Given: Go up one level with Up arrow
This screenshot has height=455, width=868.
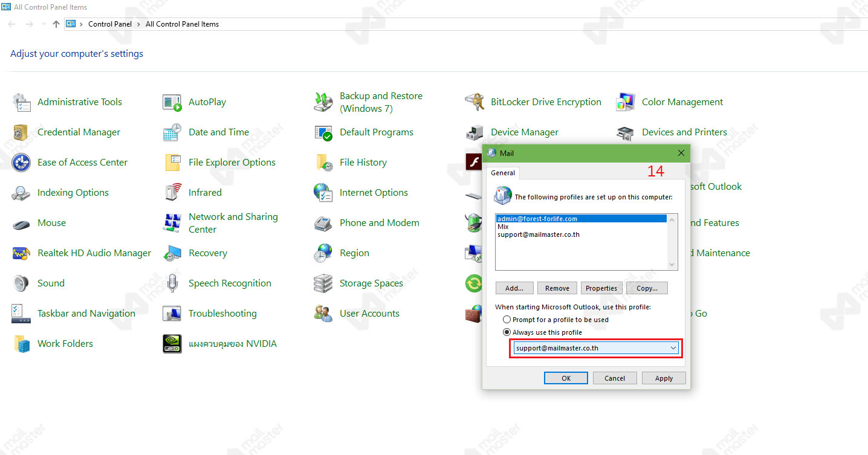Looking at the screenshot, I should tap(56, 24).
